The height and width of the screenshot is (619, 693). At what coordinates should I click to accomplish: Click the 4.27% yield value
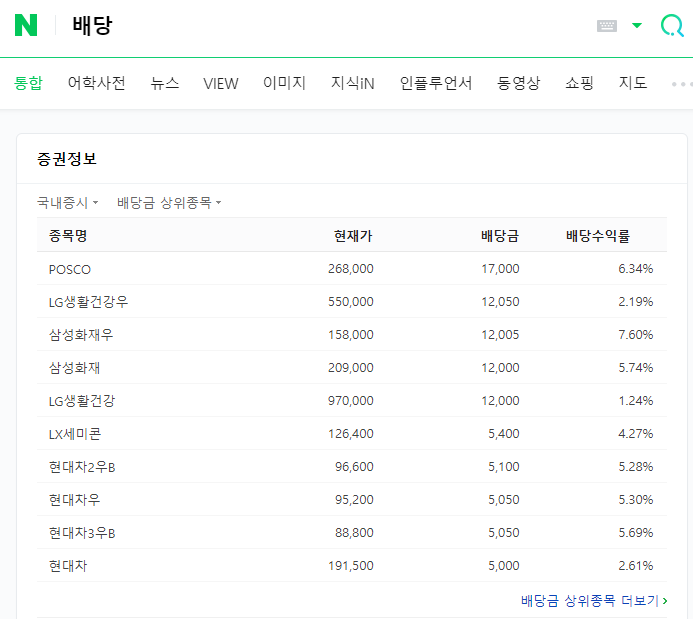636,434
